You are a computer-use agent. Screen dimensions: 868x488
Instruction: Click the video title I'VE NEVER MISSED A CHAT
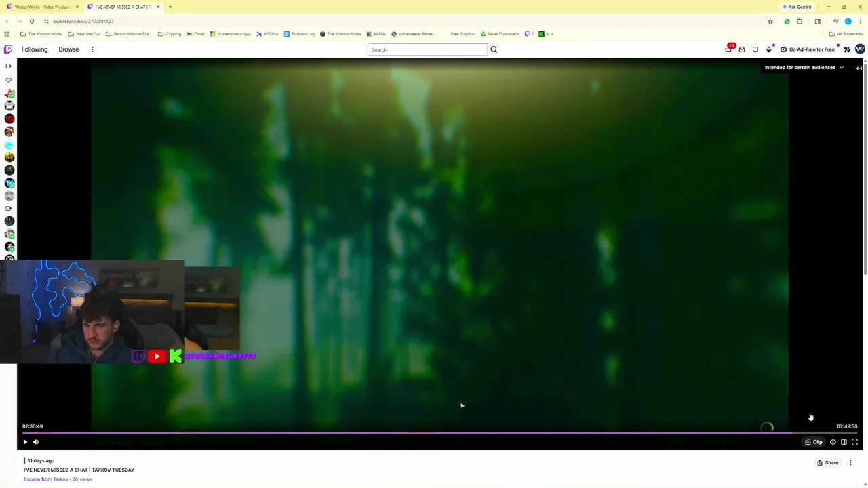click(x=79, y=470)
